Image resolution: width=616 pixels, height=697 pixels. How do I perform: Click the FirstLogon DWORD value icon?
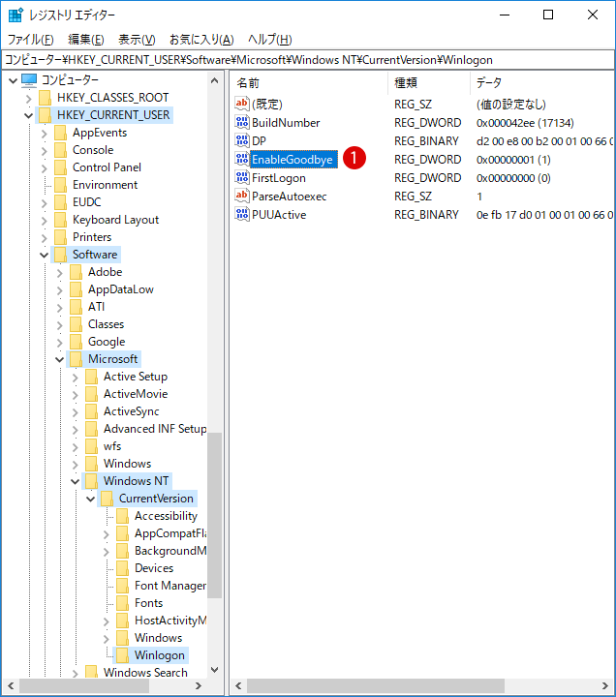[242, 178]
